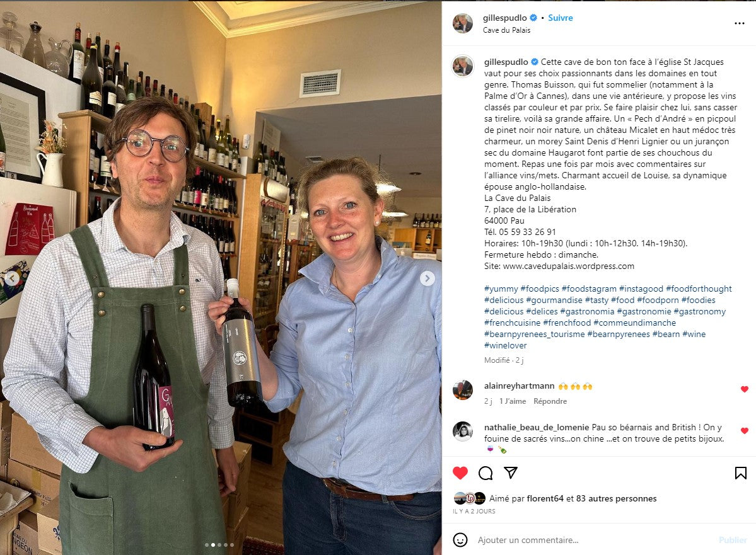Open the Cave du Palais location link

[507, 30]
